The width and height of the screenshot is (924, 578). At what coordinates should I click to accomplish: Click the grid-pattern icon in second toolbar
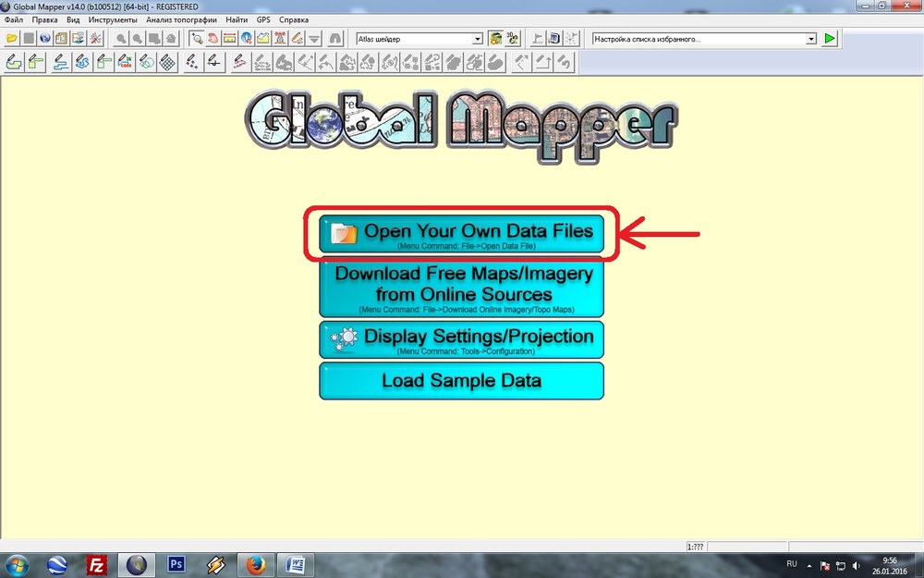coord(167,63)
